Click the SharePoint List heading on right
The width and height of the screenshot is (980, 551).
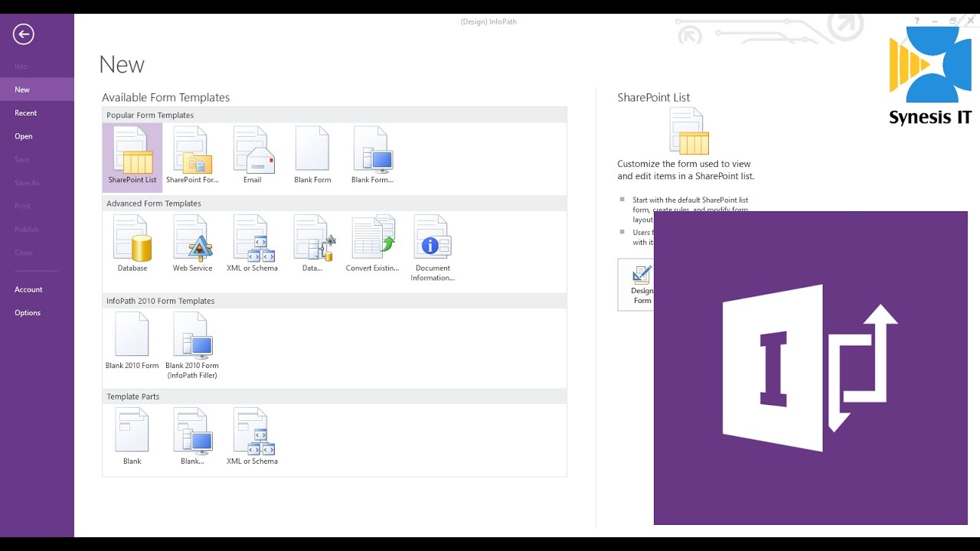point(653,97)
